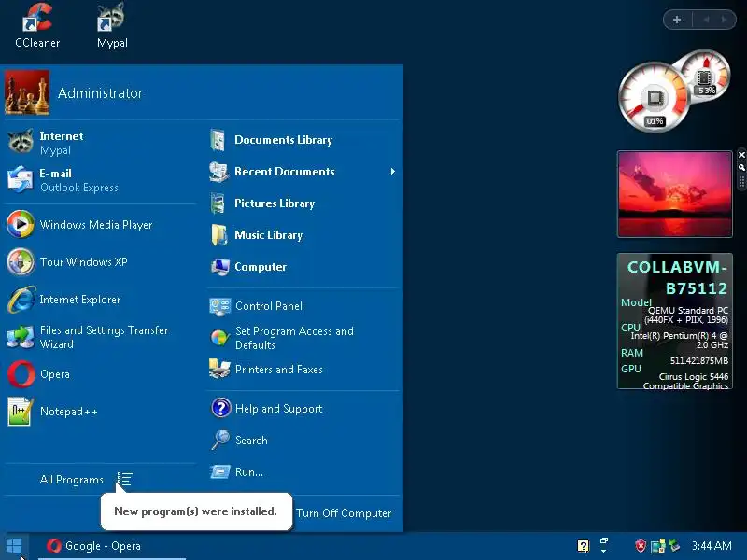Open Printers and Faxes

tap(303, 370)
